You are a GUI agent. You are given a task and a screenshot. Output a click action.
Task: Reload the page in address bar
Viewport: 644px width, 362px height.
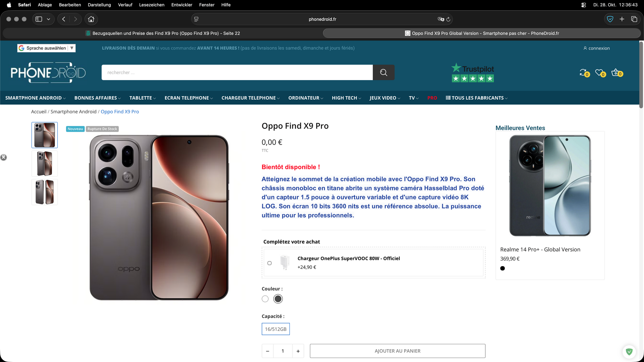pyautogui.click(x=448, y=19)
